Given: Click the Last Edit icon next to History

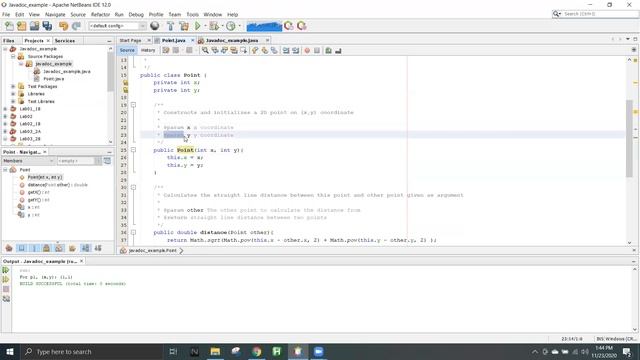Looking at the screenshot, I should tap(166, 50).
